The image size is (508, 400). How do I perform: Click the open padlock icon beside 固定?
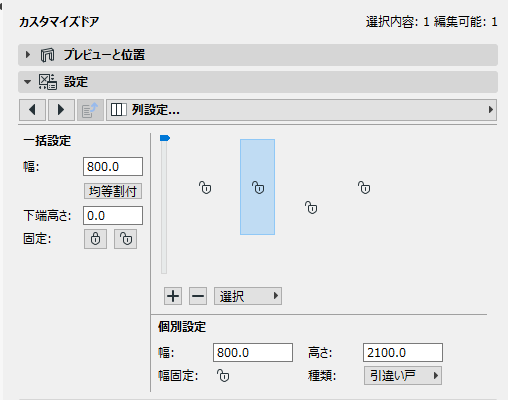click(126, 239)
